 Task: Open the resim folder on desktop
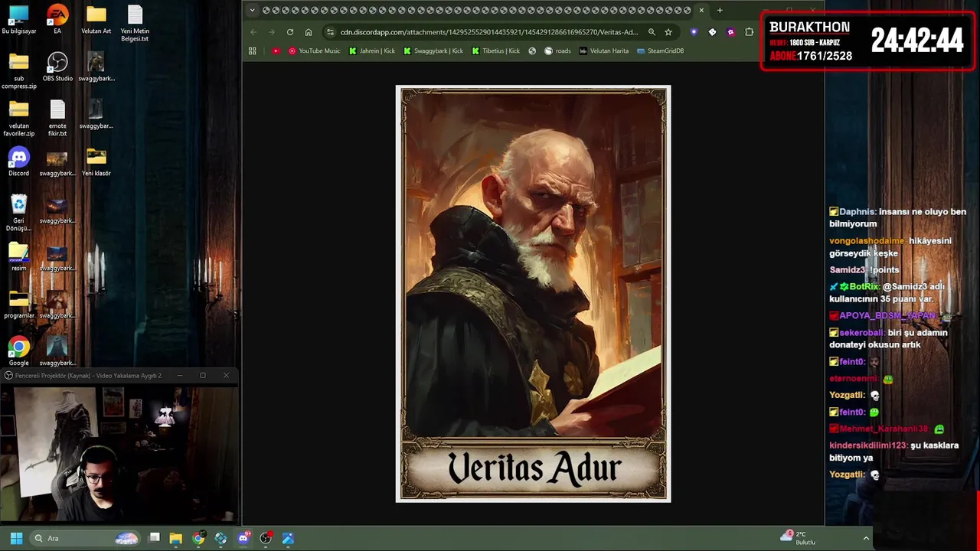point(19,257)
